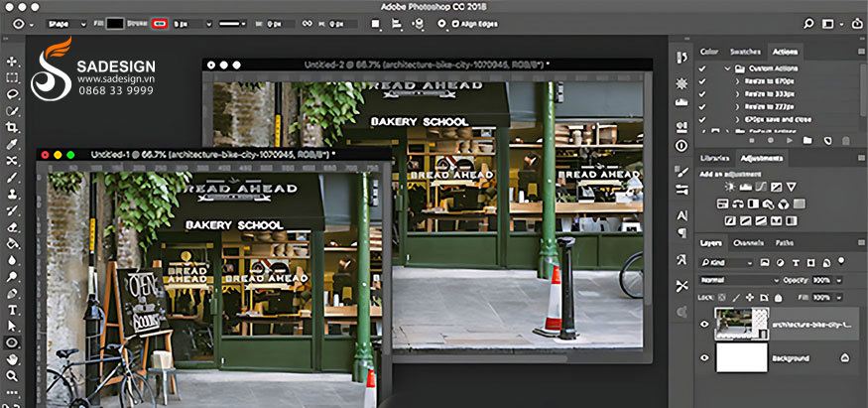Select the Quick Selection tool
The height and width of the screenshot is (408, 868).
point(12,111)
